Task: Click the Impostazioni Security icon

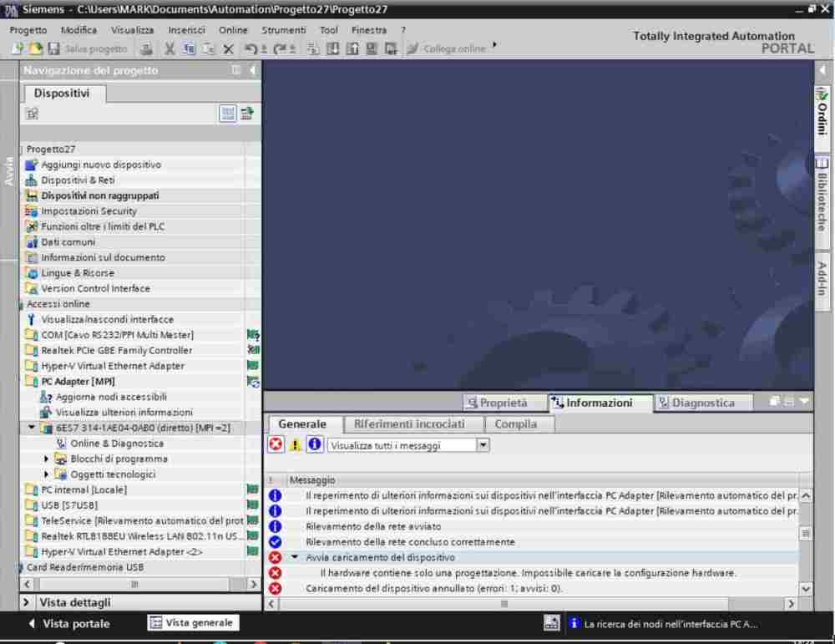Action: point(32,211)
